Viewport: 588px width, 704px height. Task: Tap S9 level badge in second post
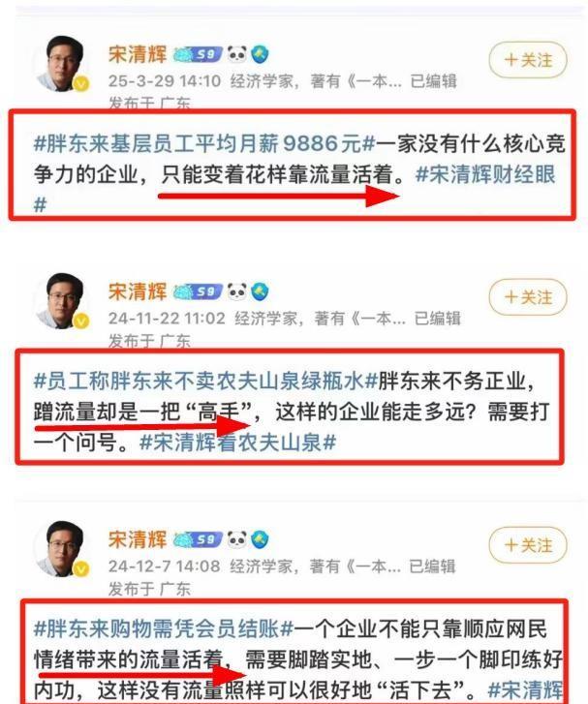198,291
